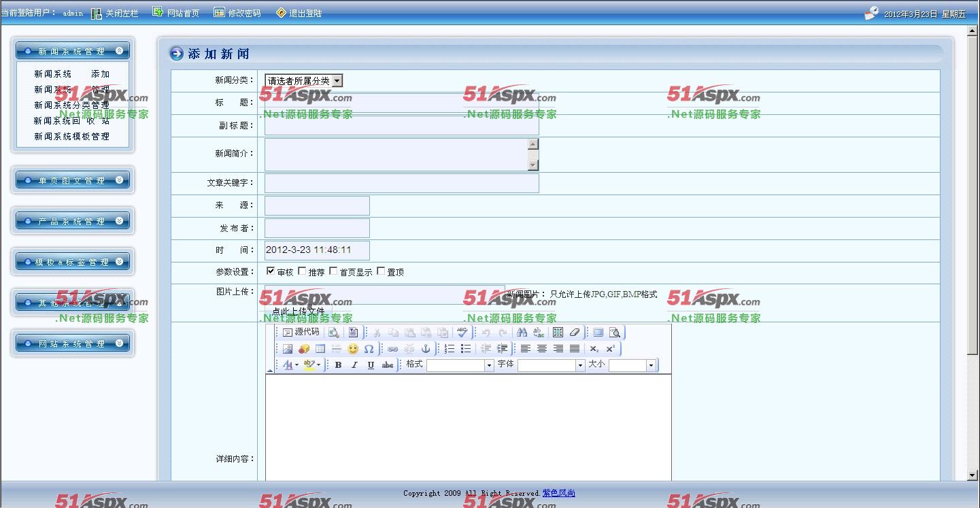Insert a numbered list
Viewport: 980px width, 508px height.
point(450,349)
